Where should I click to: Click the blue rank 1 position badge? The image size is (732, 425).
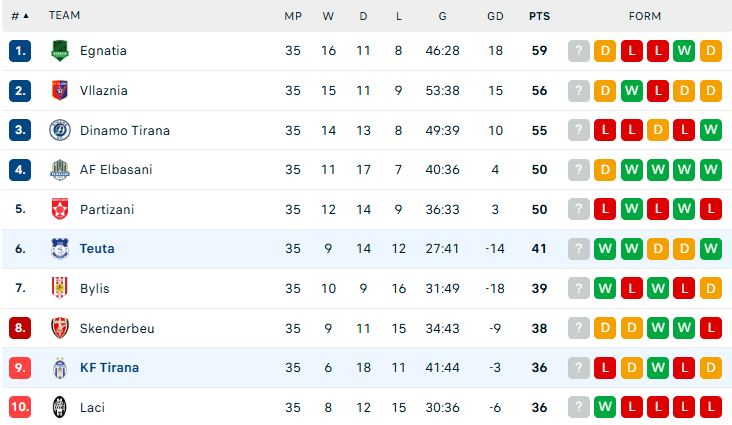coord(21,51)
